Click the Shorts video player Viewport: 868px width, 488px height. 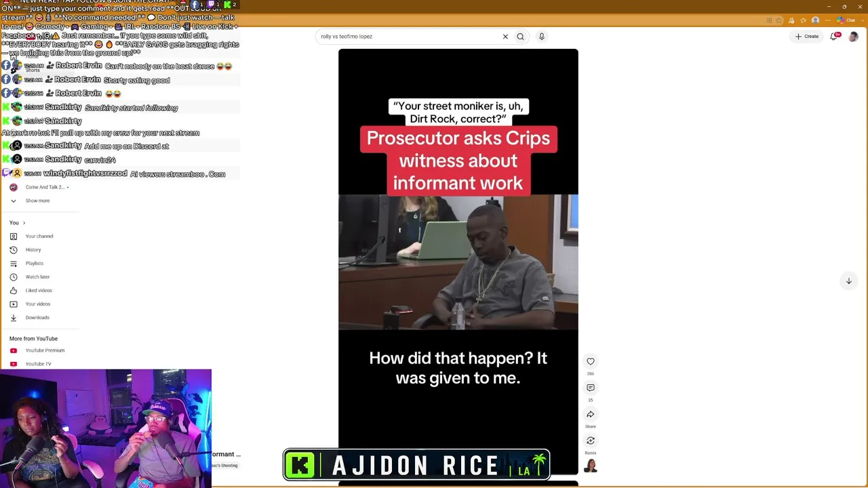click(458, 262)
